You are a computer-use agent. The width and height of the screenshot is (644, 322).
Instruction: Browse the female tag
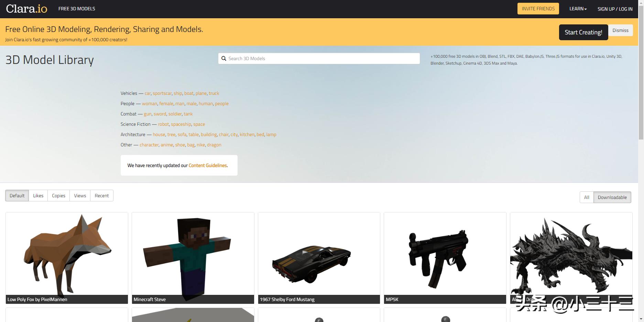point(166,103)
